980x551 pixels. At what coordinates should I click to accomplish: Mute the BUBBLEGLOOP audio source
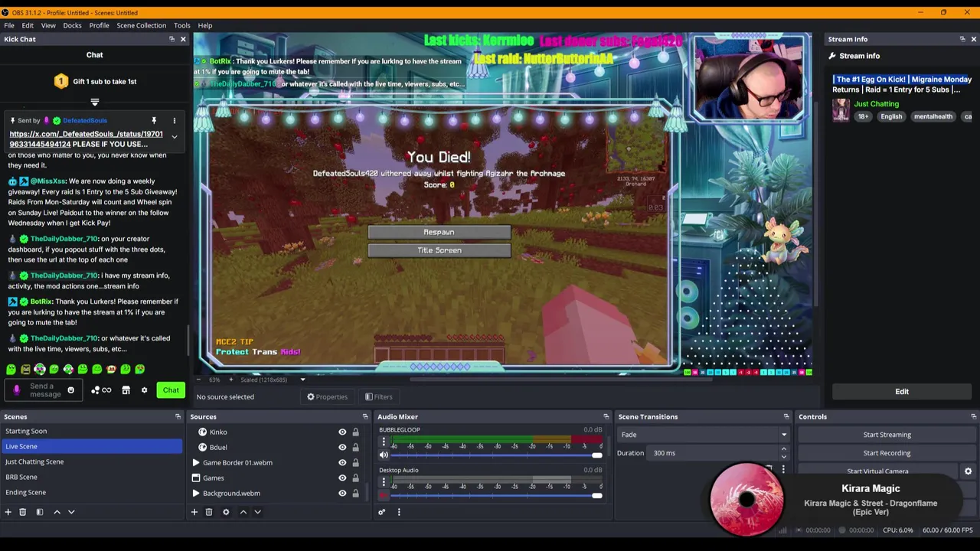pyautogui.click(x=384, y=455)
